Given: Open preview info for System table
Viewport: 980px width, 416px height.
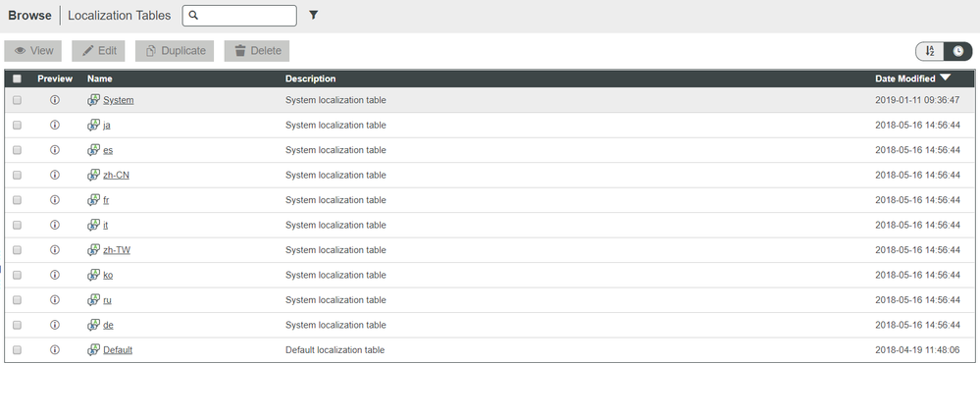Looking at the screenshot, I should [x=55, y=100].
